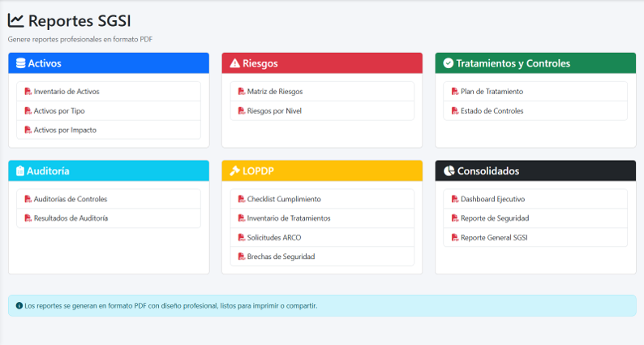Generate the Inventario de Tratamientos report
The width and height of the screenshot is (644, 345).
(322, 218)
